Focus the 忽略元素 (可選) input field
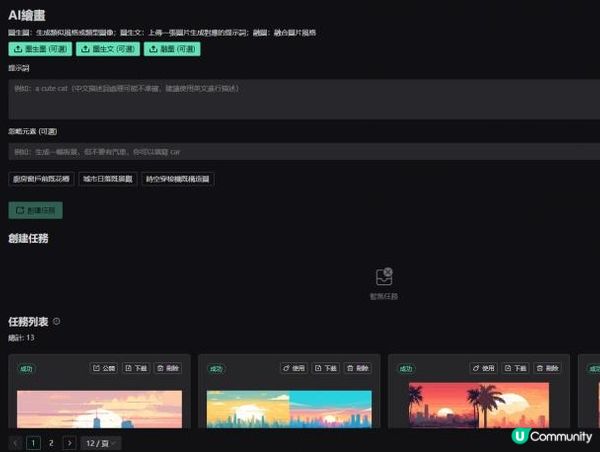Image resolution: width=600 pixels, height=452 pixels. pos(304,152)
